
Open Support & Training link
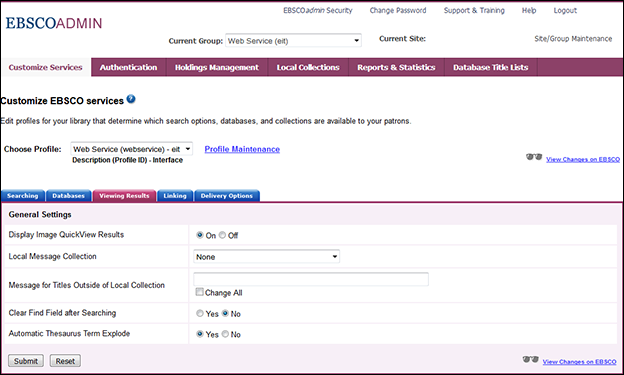(474, 10)
